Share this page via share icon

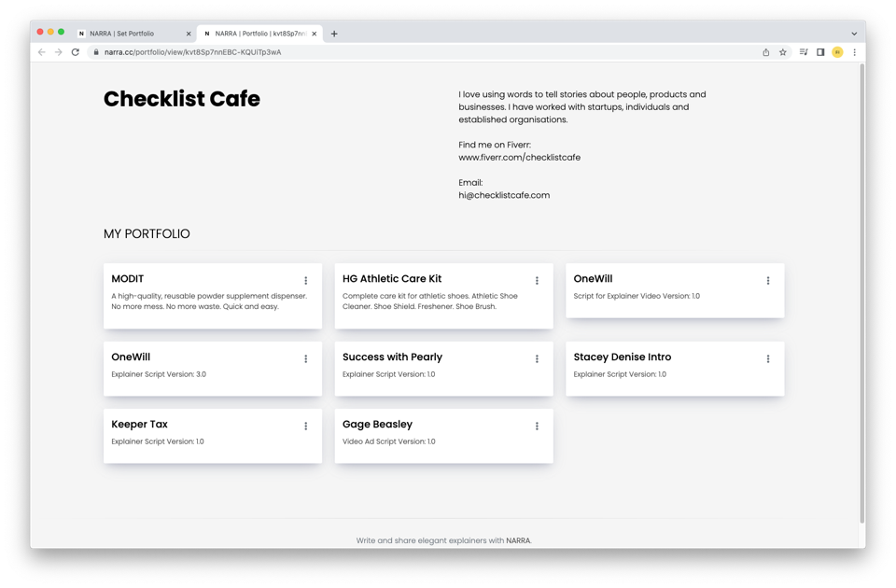[765, 52]
